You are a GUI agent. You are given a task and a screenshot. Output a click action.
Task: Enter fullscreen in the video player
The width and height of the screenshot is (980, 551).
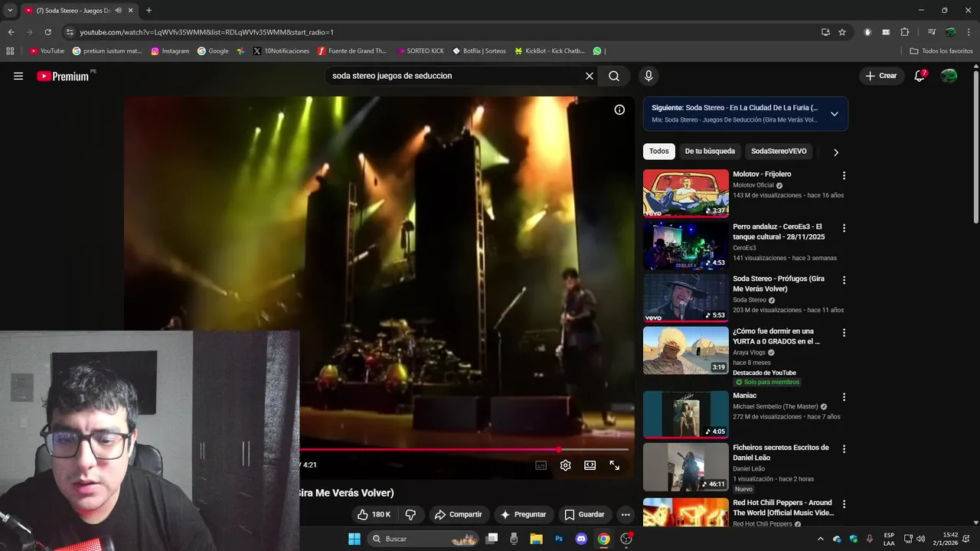pyautogui.click(x=614, y=465)
